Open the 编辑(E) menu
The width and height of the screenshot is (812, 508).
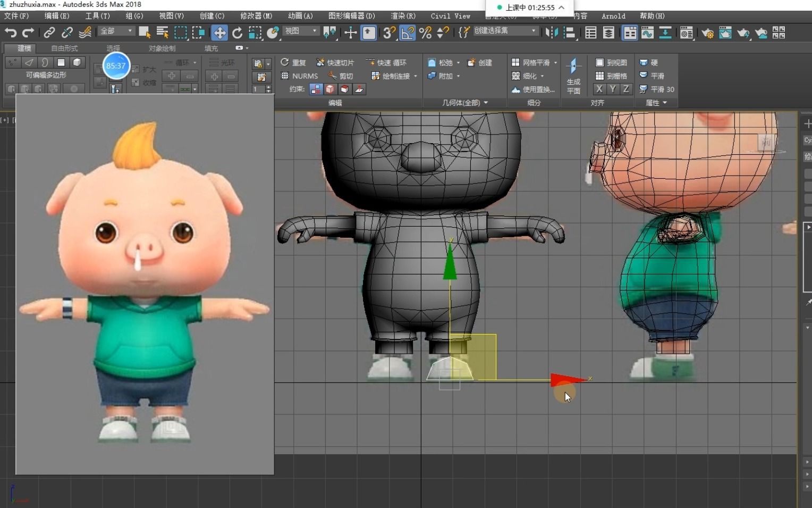[x=57, y=16]
